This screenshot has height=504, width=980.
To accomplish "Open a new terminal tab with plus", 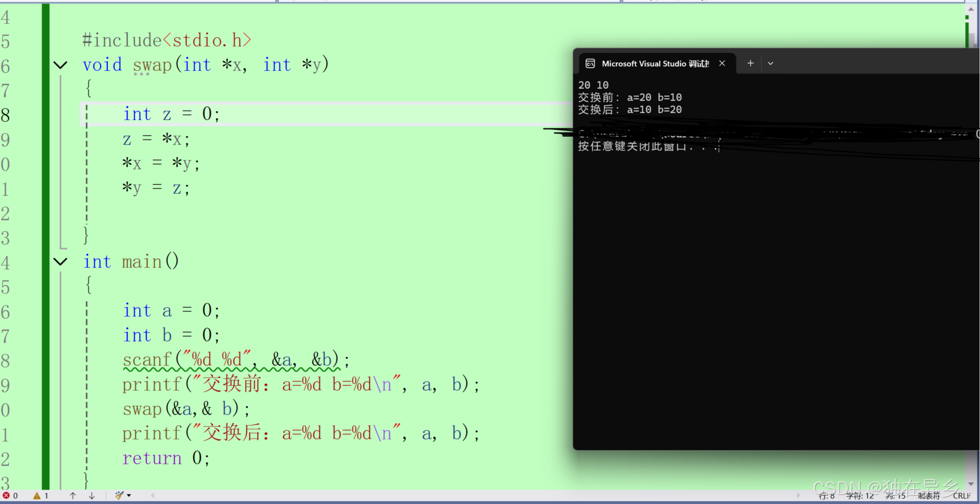I will [750, 64].
